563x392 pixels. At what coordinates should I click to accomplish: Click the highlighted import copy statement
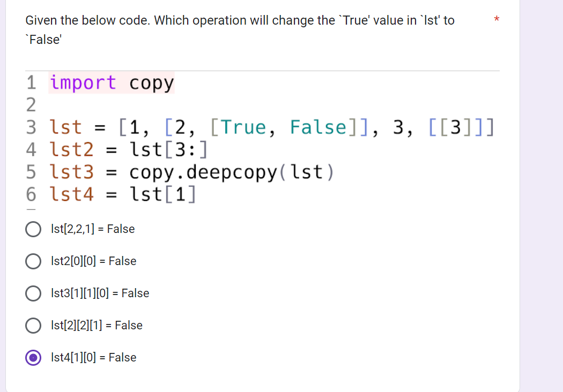pyautogui.click(x=112, y=83)
